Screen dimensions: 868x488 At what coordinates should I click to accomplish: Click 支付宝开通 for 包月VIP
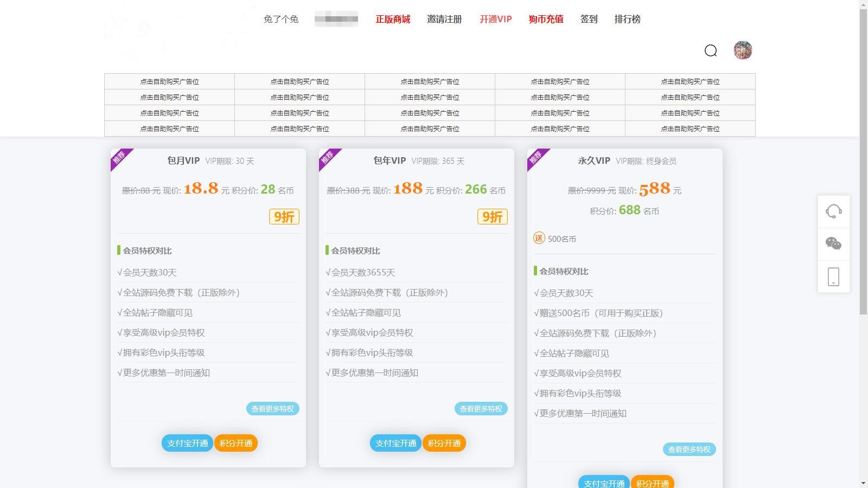pos(187,443)
